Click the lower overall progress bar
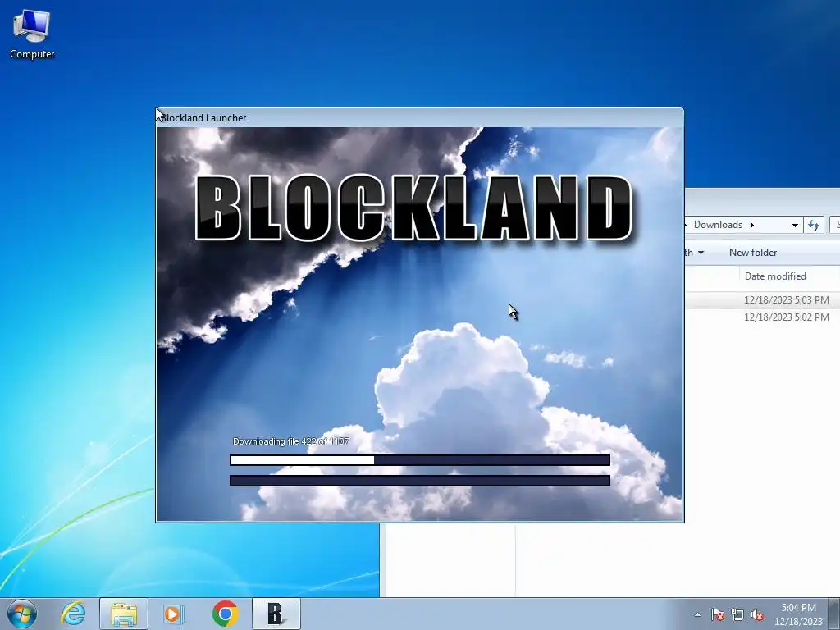Screen dimensions: 840x630 [420, 481]
